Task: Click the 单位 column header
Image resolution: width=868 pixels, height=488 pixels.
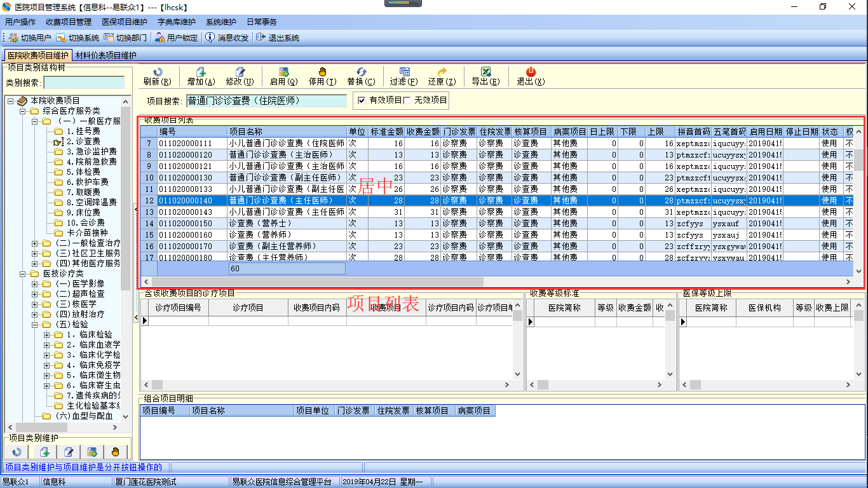Action: (358, 132)
